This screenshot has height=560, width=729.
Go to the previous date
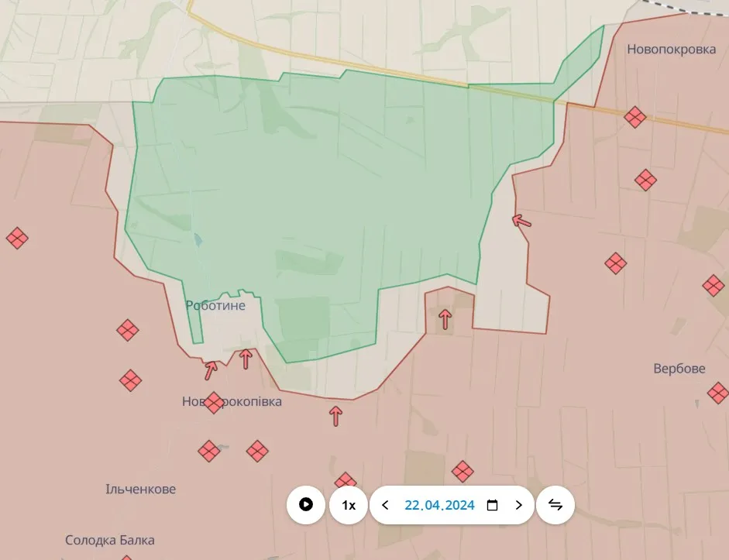(386, 505)
